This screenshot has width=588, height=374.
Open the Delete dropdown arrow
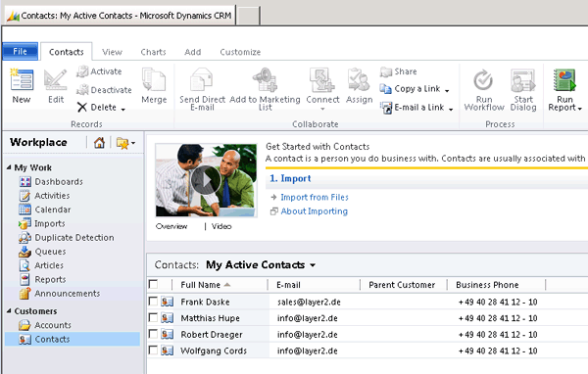pos(123,109)
